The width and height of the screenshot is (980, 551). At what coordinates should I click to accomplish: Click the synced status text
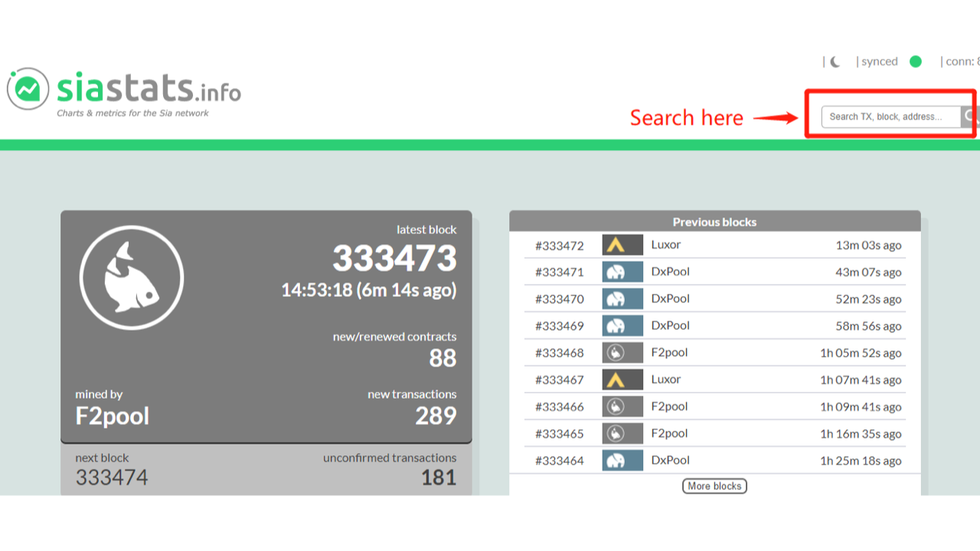[x=880, y=62]
